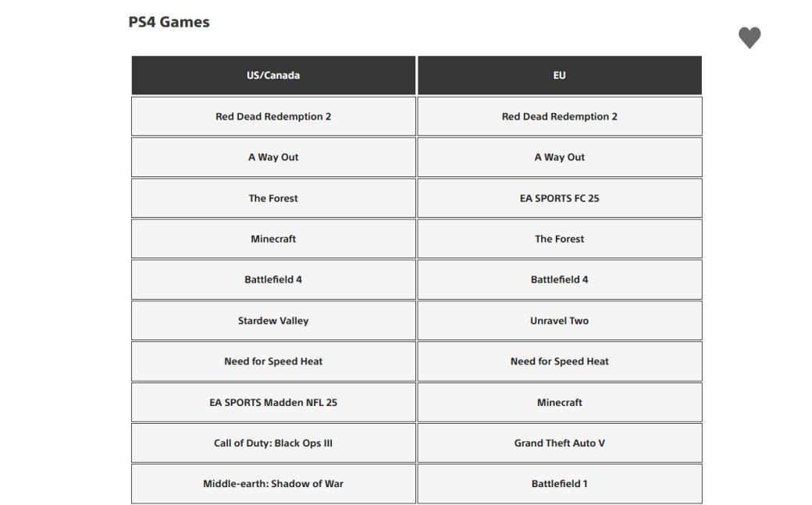
Task: Select Red Dead Redemption 2 in EU column
Action: pyautogui.click(x=559, y=116)
